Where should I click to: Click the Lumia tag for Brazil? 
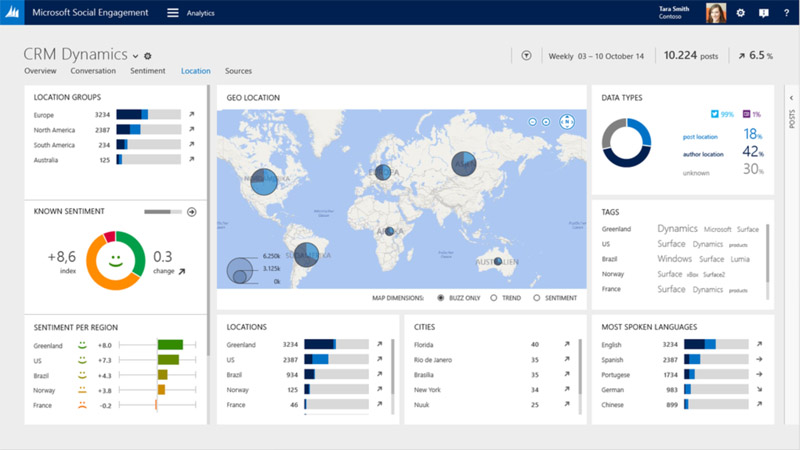click(740, 259)
